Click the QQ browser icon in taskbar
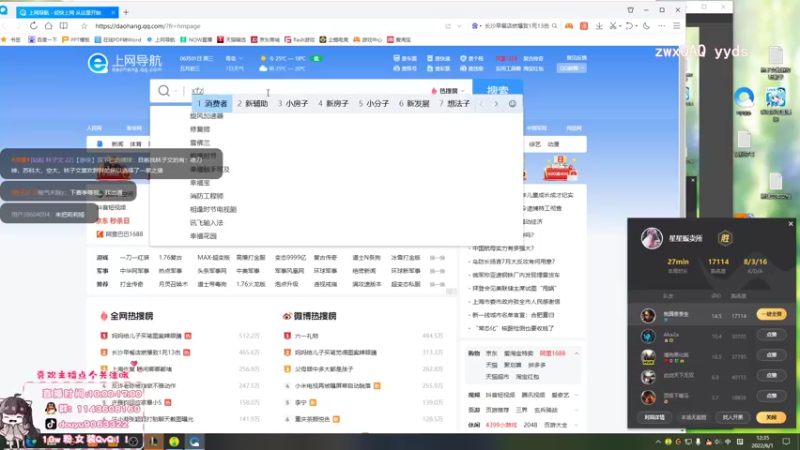This screenshot has height=450, width=800. click(194, 442)
